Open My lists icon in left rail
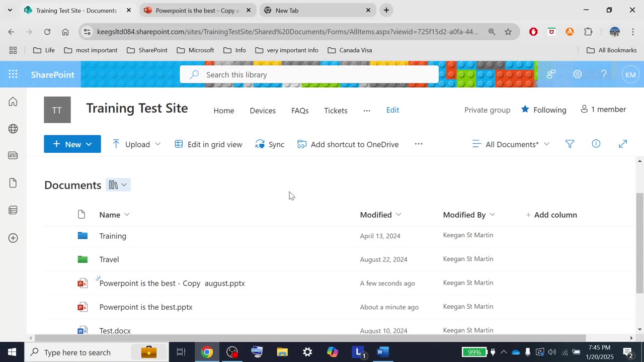Screen dimensions: 644x362 click(x=13, y=210)
